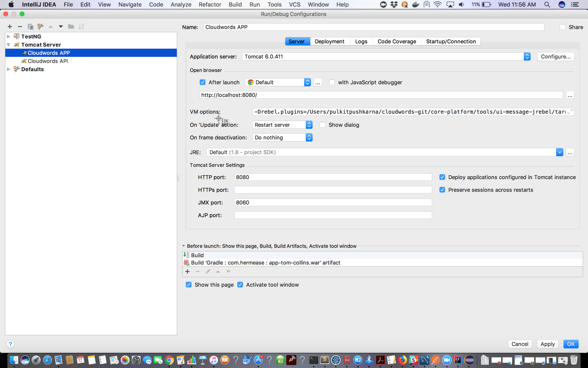Copy configuration icon in left toolbar

[30, 26]
